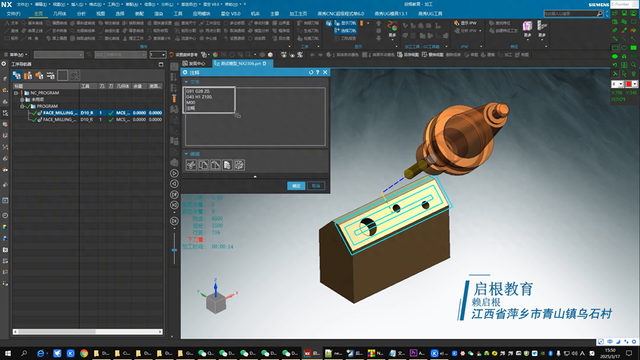Click the play forward icon in vertical toolbar
The width and height of the screenshot is (640, 360).
174,173
